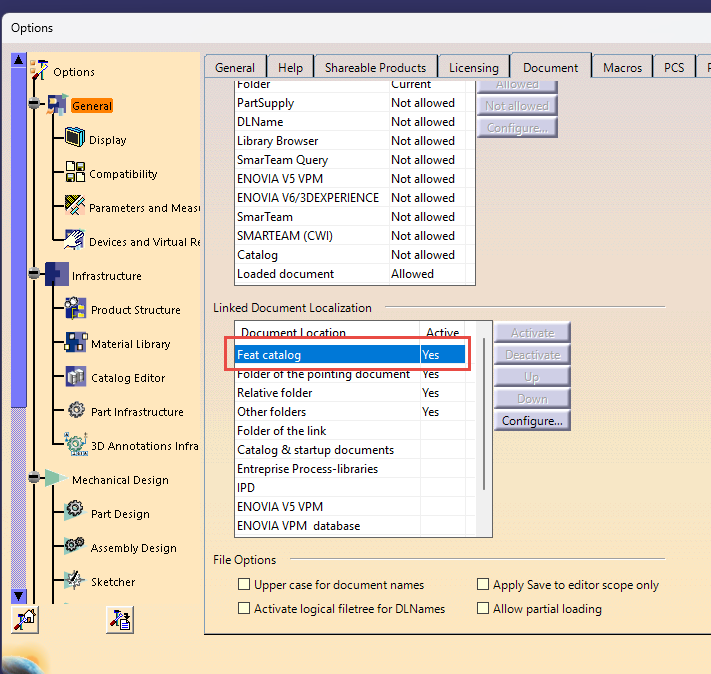711x674 pixels.
Task: Select ENOVIA VPM database row
Action: tap(350, 526)
